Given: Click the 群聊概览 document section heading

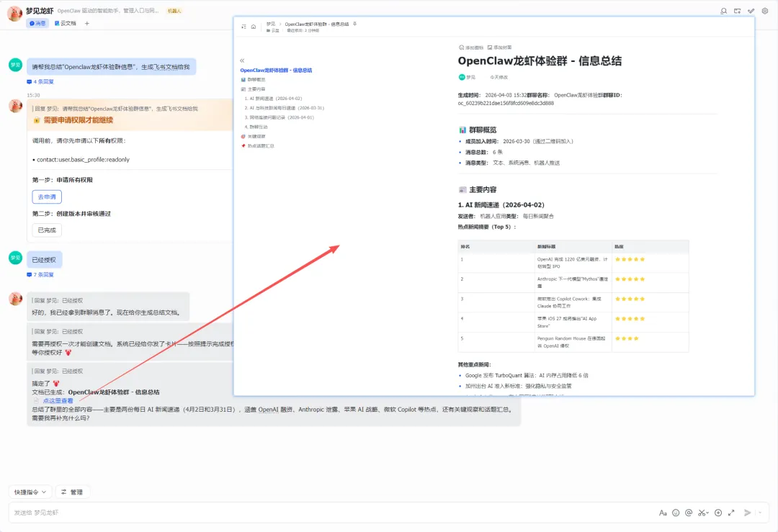Looking at the screenshot, I should pos(483,130).
